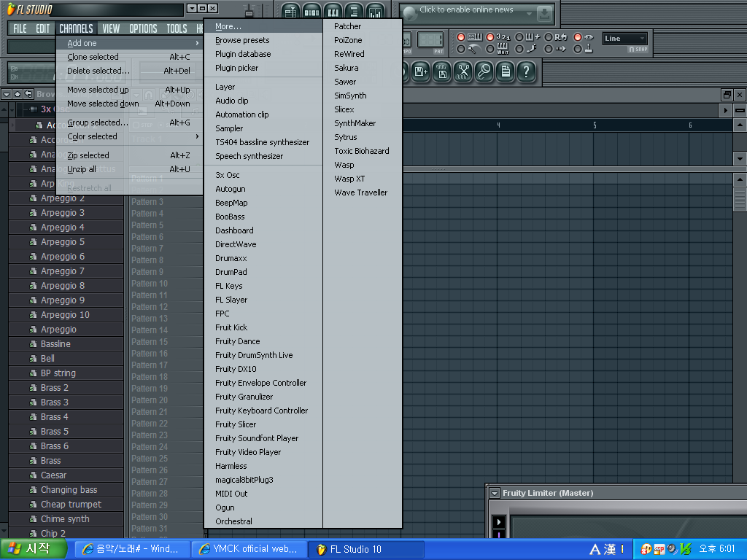The width and height of the screenshot is (747, 560).
Task: Expand the Add one submenu
Action: [x=130, y=43]
